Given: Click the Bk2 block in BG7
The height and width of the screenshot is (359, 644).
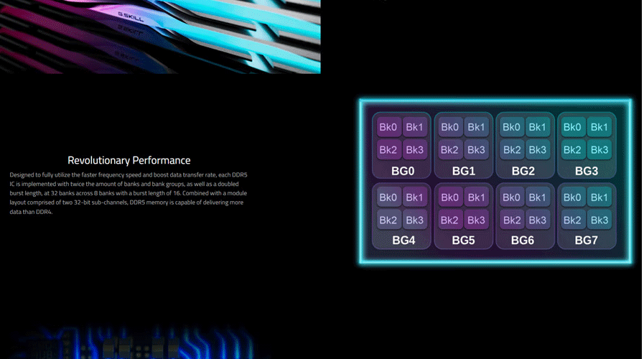Looking at the screenshot, I should pos(572,220).
